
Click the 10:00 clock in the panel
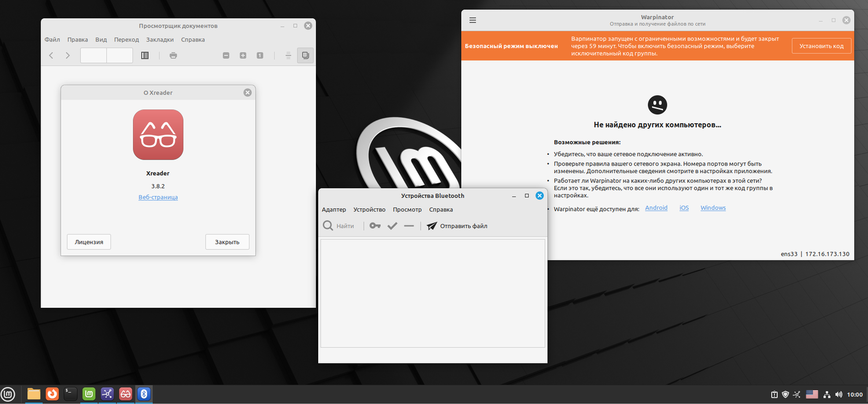(x=855, y=395)
